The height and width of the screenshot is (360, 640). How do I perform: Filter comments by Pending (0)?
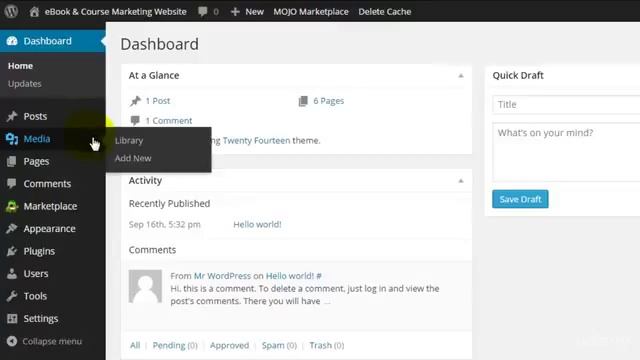[175, 345]
